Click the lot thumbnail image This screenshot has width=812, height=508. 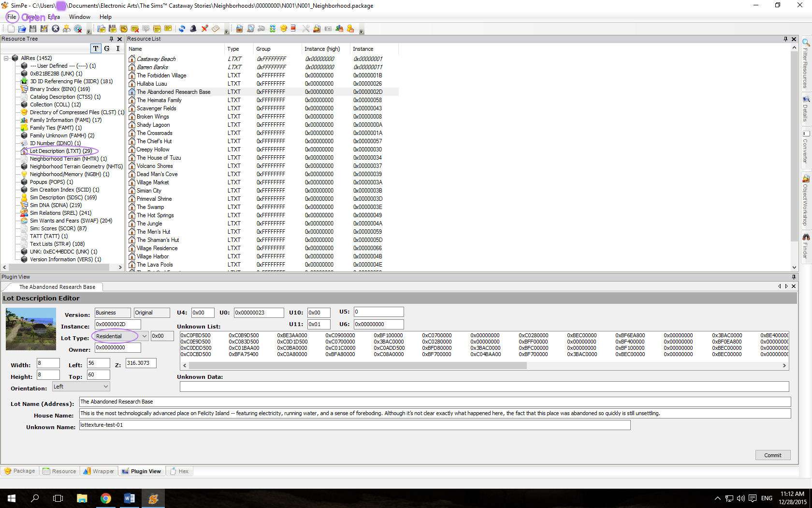pos(30,329)
